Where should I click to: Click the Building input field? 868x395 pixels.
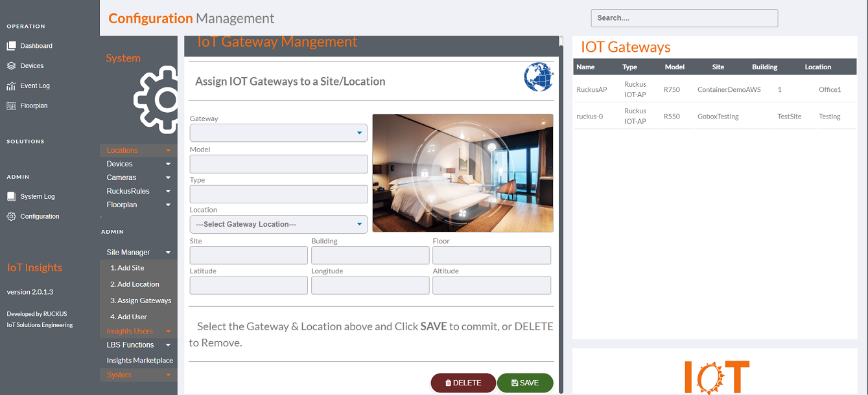coord(370,255)
